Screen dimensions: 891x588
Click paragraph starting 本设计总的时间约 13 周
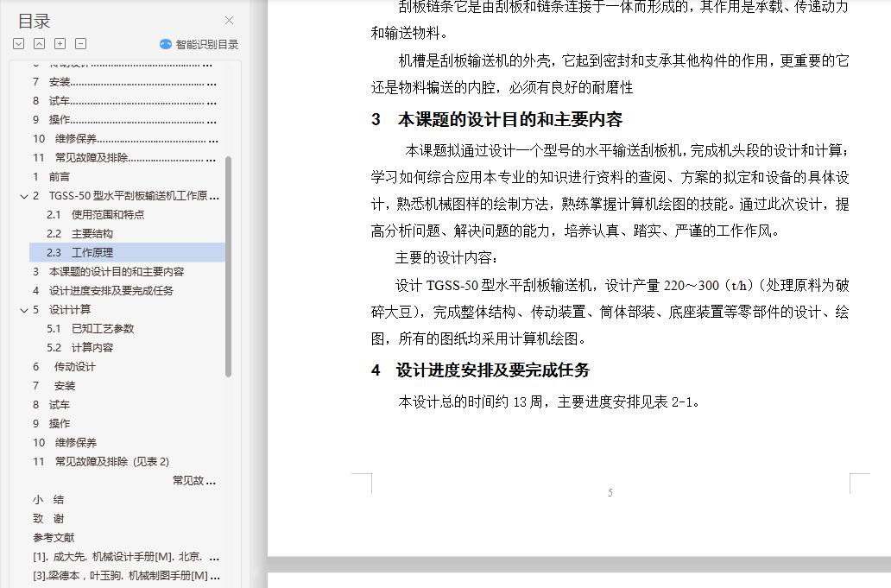[x=549, y=402]
